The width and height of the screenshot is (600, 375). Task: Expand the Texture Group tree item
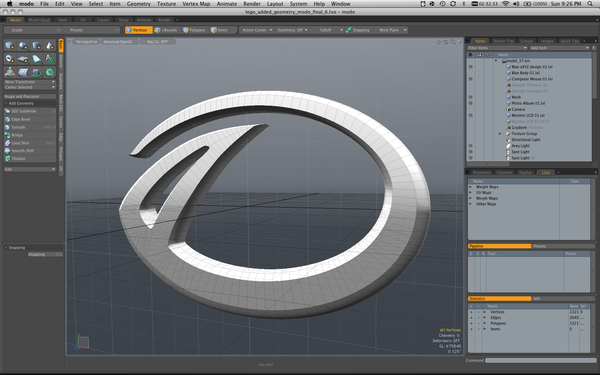tap(500, 134)
